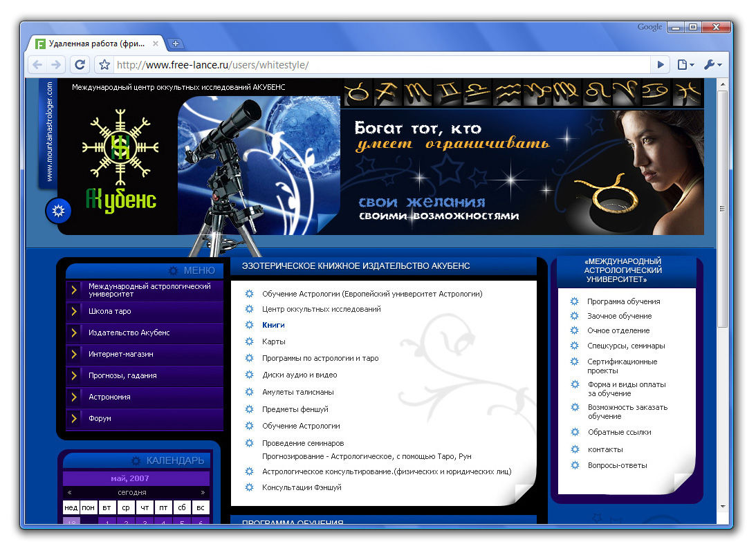Image resolution: width=756 pixels, height=553 pixels.
Task: Click the chevron beside Астрономия
Action: [74, 397]
